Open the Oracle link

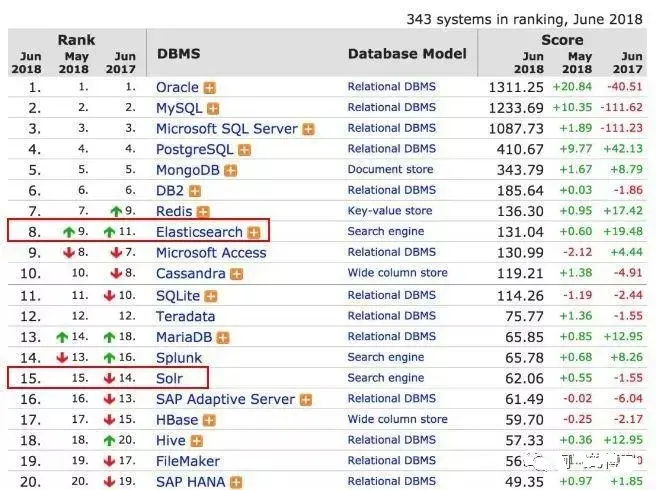pos(177,87)
